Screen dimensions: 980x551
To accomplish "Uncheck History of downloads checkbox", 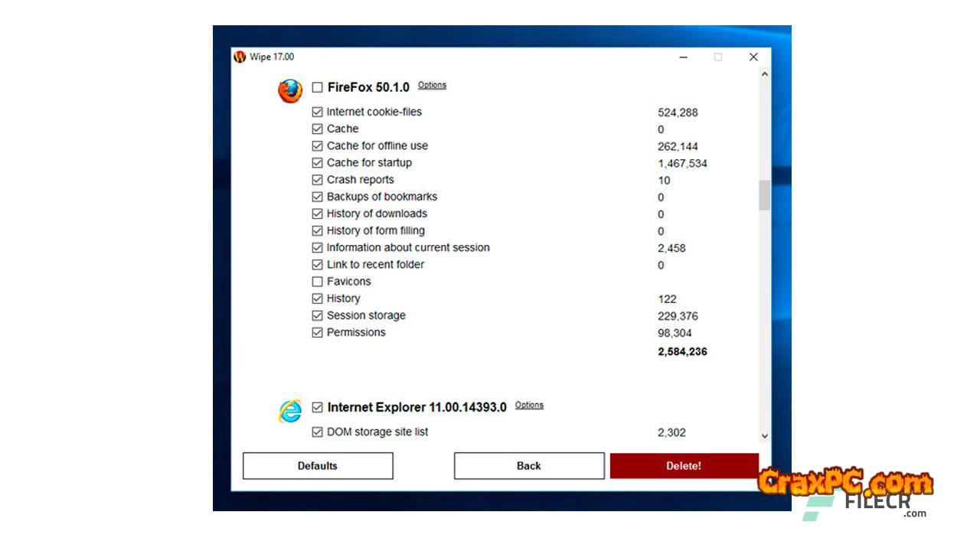I will click(317, 214).
